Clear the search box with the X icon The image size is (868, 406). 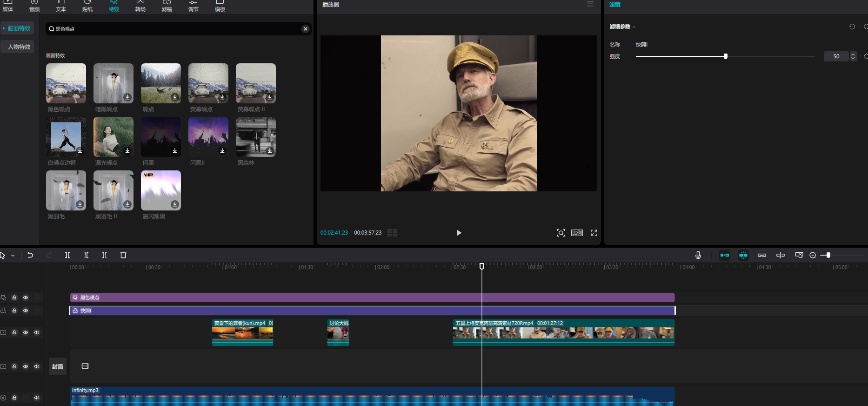click(306, 29)
